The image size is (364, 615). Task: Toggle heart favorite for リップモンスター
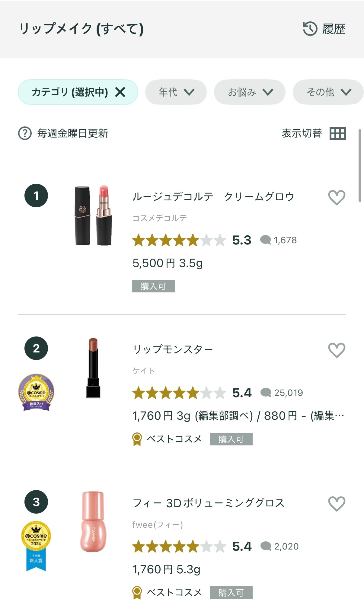click(337, 350)
